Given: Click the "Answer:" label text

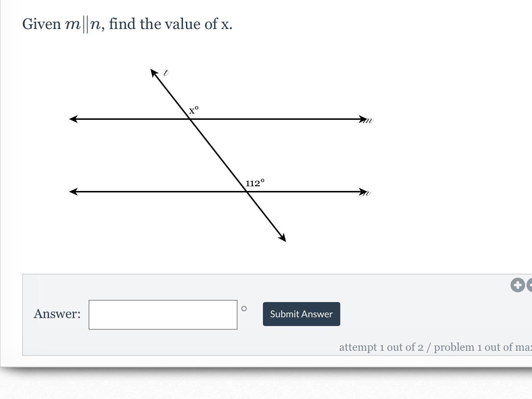Looking at the screenshot, I should (57, 314).
